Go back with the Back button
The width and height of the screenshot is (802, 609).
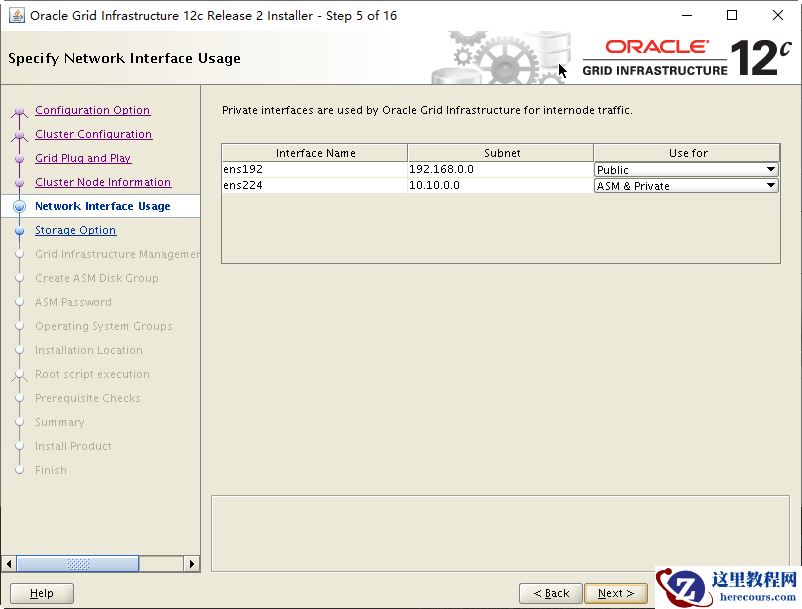pyautogui.click(x=551, y=593)
